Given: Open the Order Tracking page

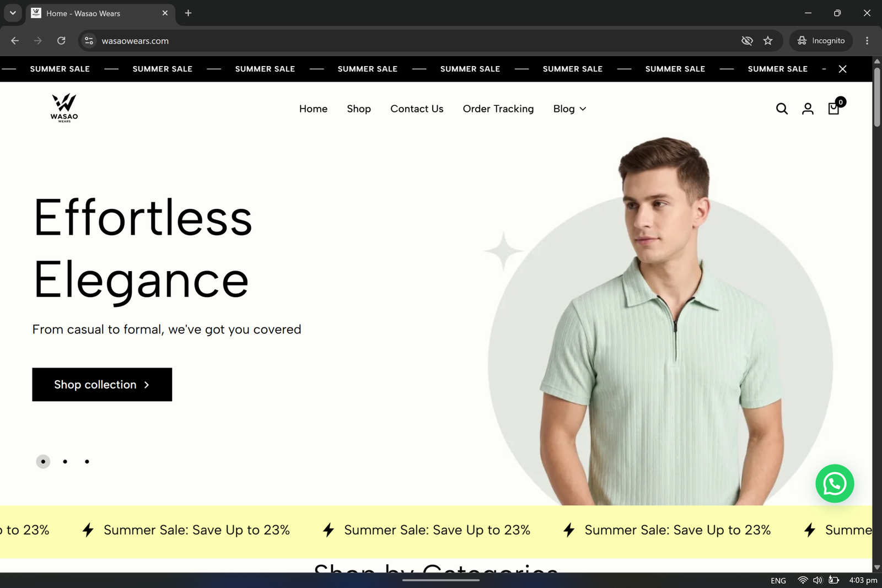Looking at the screenshot, I should (498, 109).
